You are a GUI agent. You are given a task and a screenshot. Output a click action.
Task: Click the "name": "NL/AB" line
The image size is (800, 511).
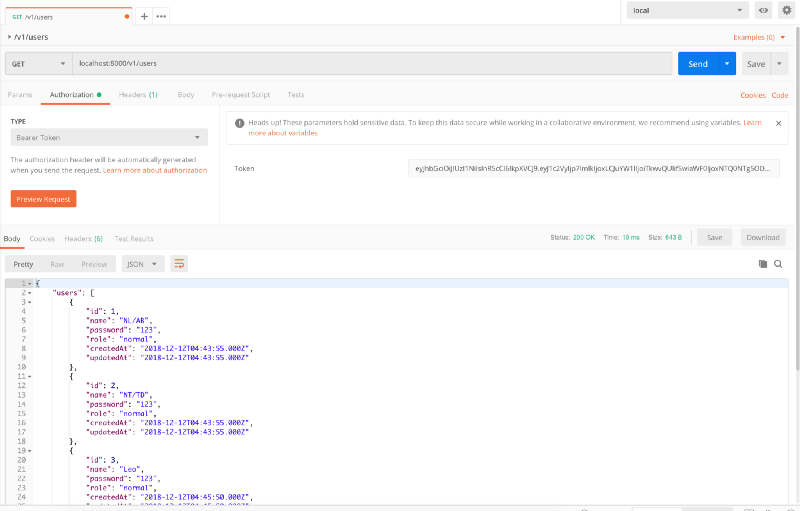(119, 321)
